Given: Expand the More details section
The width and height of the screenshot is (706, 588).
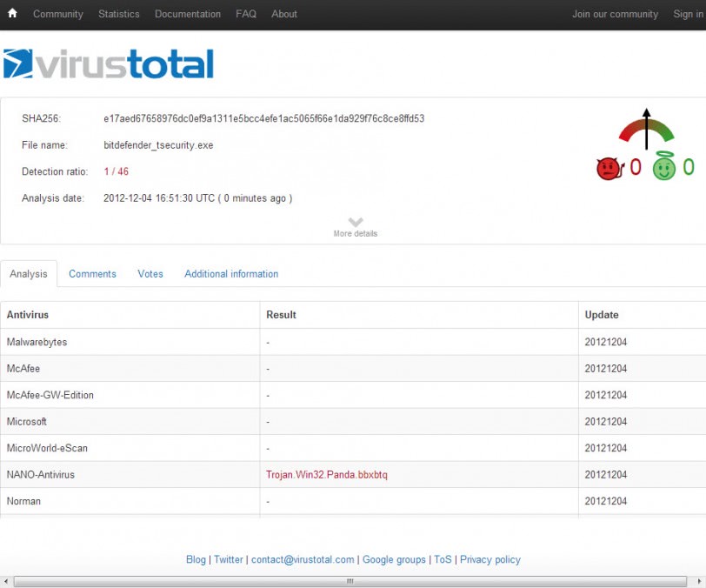Looking at the screenshot, I should point(355,233).
